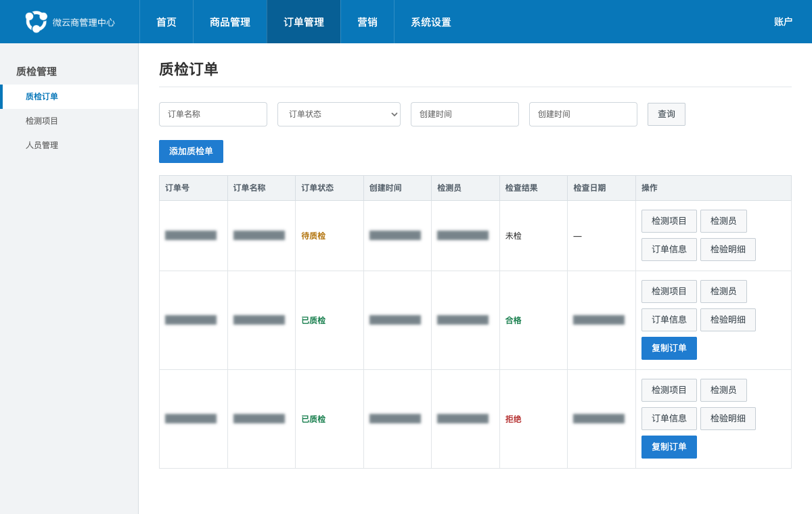This screenshot has width=812, height=514.
Task: Open the 账户 menu
Action: (x=783, y=22)
